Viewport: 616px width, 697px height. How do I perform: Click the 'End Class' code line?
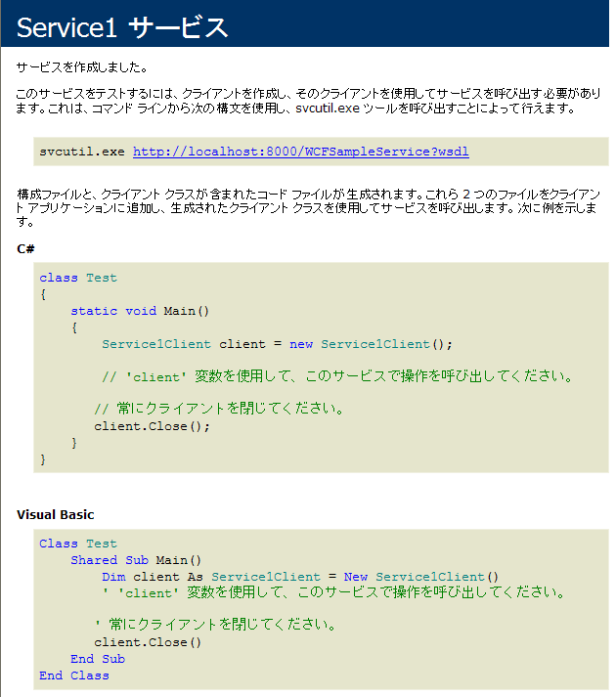coord(74,675)
